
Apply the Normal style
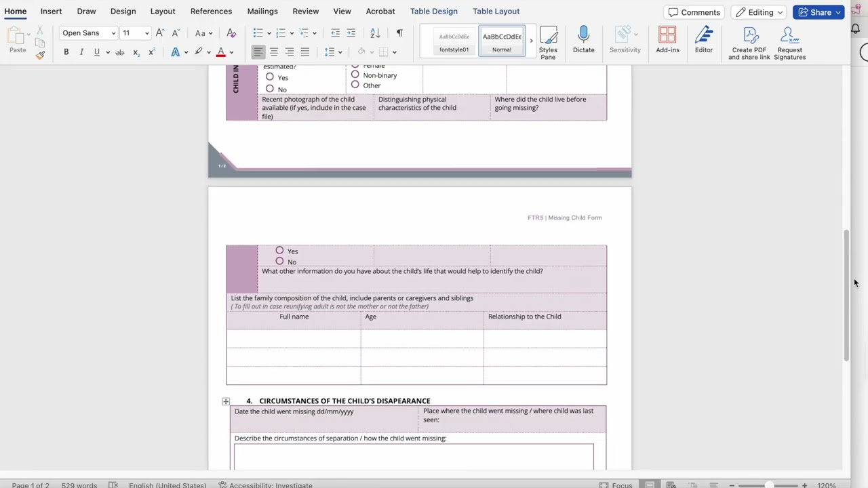point(502,42)
